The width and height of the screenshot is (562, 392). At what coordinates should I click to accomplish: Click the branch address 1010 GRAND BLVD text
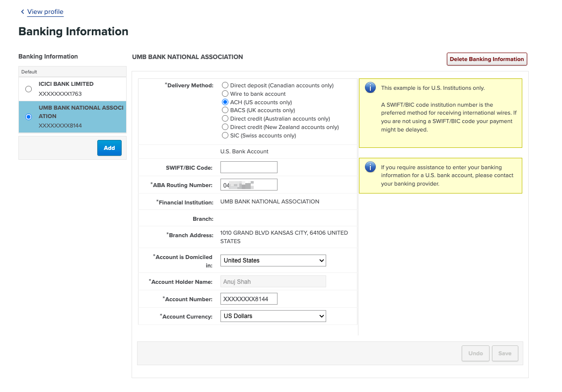click(284, 237)
